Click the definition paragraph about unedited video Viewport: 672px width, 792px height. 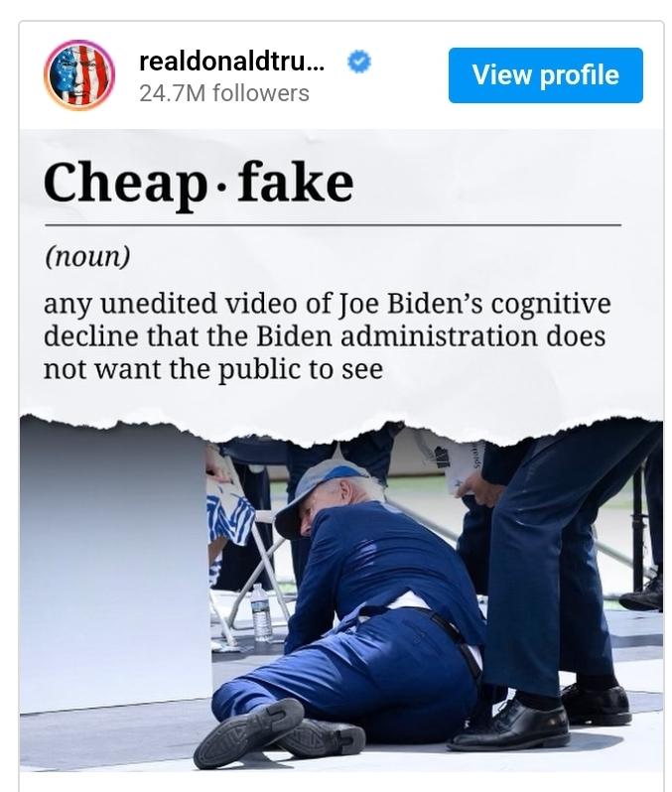(327, 335)
